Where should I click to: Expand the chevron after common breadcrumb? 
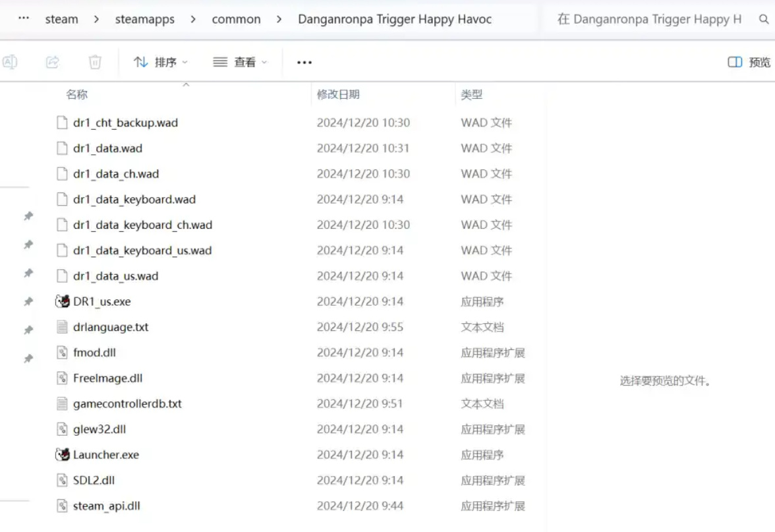click(x=279, y=19)
